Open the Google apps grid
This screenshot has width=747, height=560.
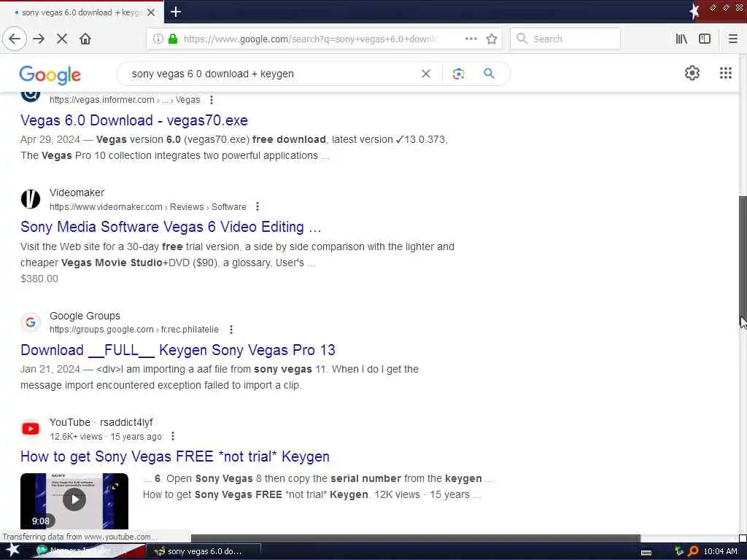[x=726, y=73]
